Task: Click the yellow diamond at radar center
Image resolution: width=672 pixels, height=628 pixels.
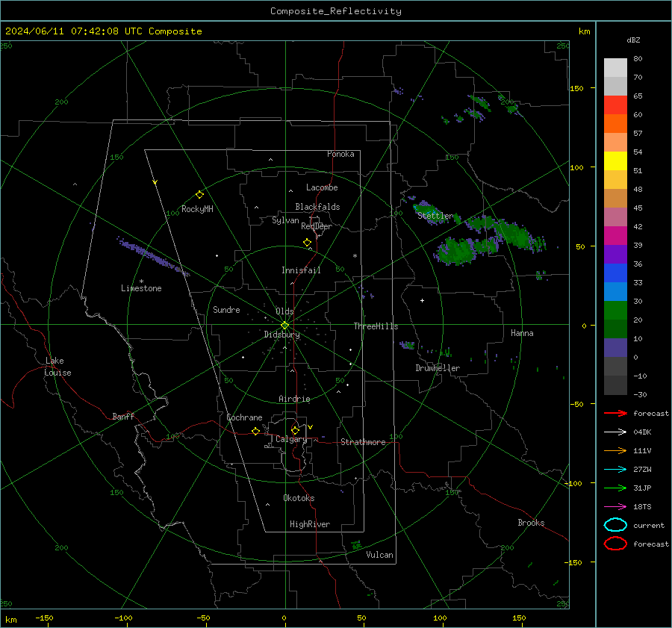Action: pyautogui.click(x=284, y=326)
